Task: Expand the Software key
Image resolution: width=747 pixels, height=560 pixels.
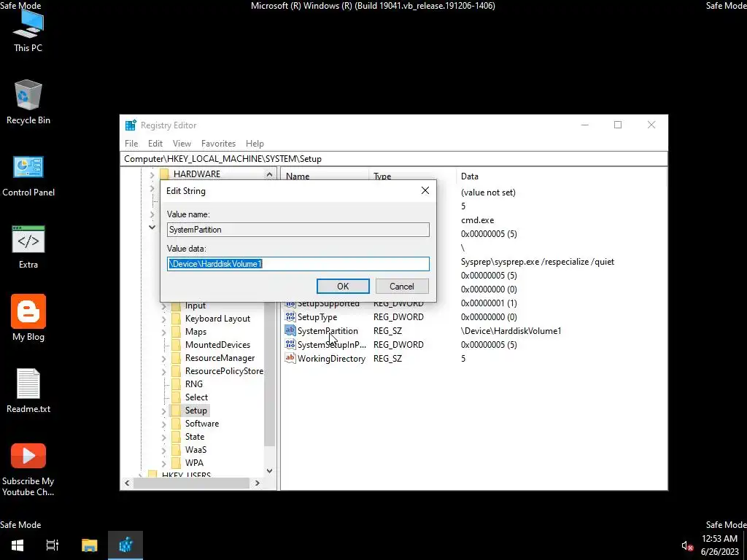Action: (x=164, y=424)
